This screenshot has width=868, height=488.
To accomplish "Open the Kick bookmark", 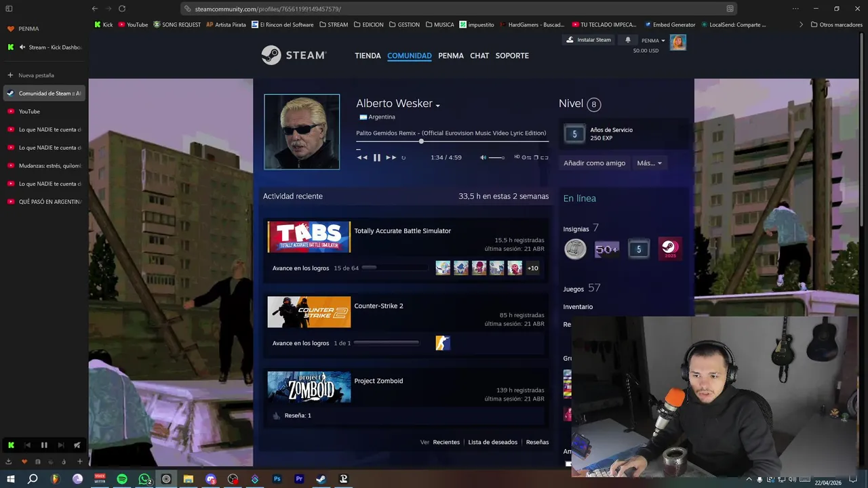I will 103,24.
